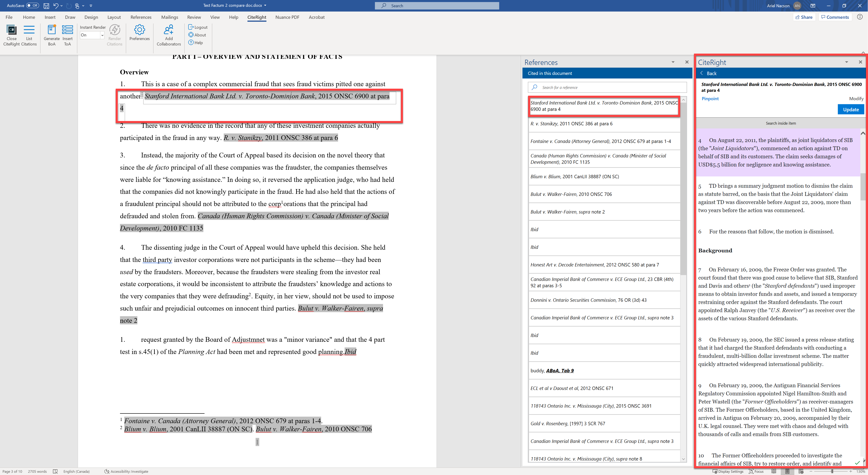Screen dimensions: 868x475
Task: Click the zoom slider handle
Action: pos(832,471)
